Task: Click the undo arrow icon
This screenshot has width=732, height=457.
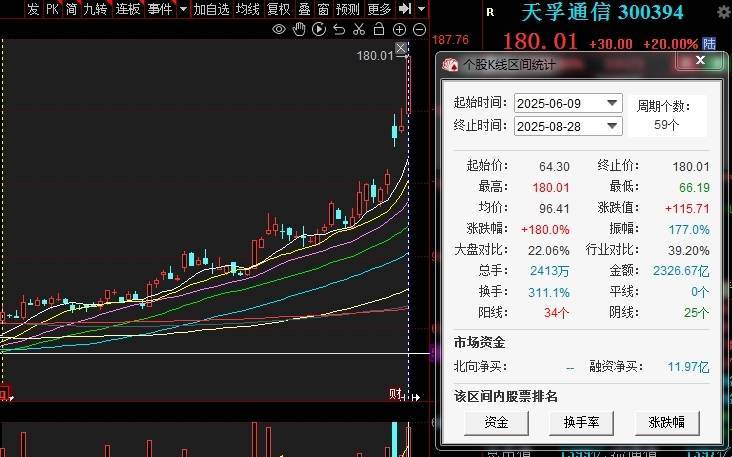Action: click(339, 29)
